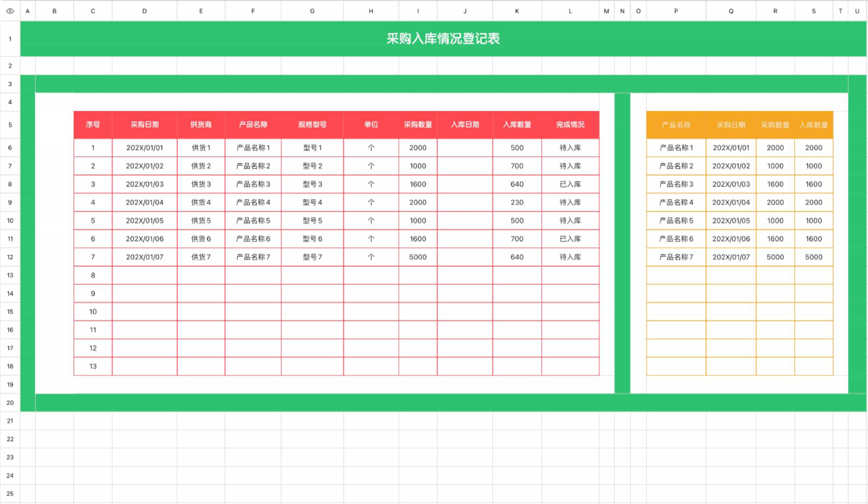Select the cell 型号6
The image size is (868, 504).
312,239
